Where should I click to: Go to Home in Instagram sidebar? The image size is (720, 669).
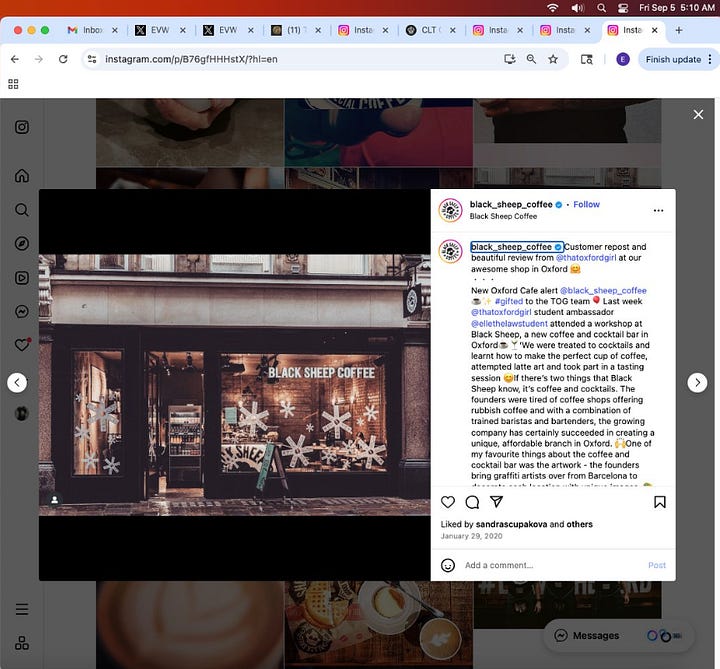pos(22,176)
